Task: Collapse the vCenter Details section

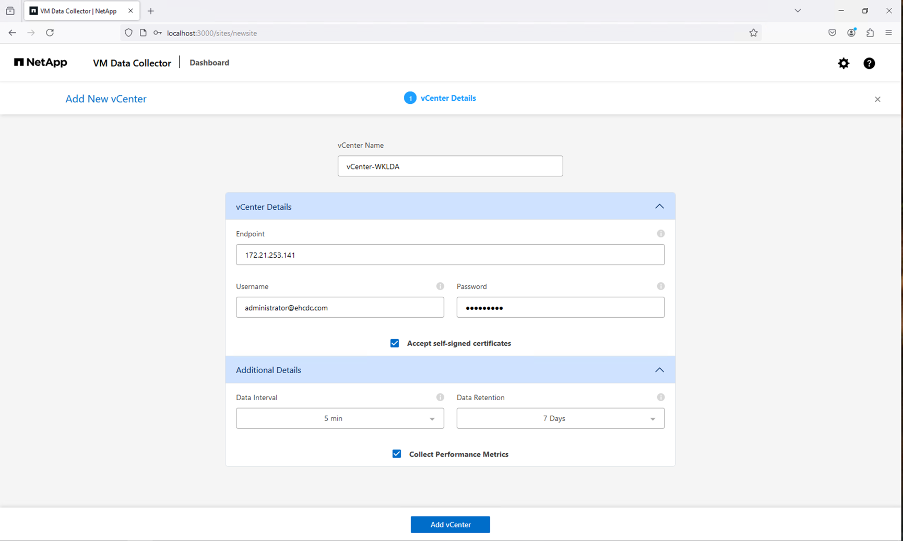Action: (x=659, y=207)
